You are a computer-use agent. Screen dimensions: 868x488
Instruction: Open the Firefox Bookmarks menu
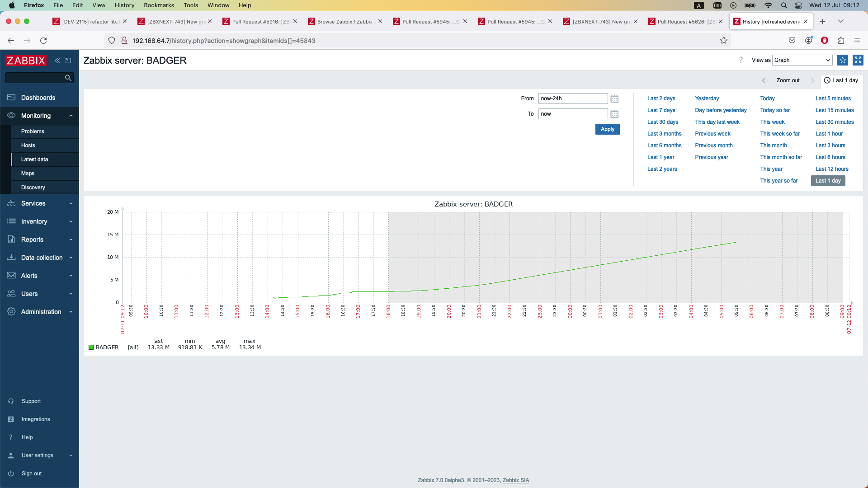tap(159, 5)
